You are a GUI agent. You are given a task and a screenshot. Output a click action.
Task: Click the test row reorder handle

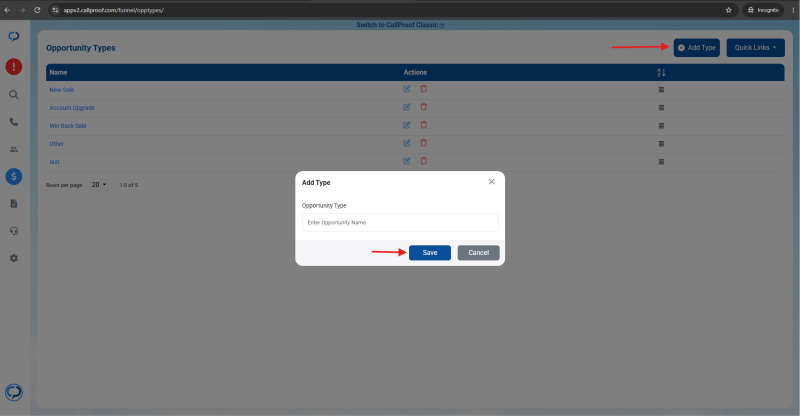click(x=661, y=162)
